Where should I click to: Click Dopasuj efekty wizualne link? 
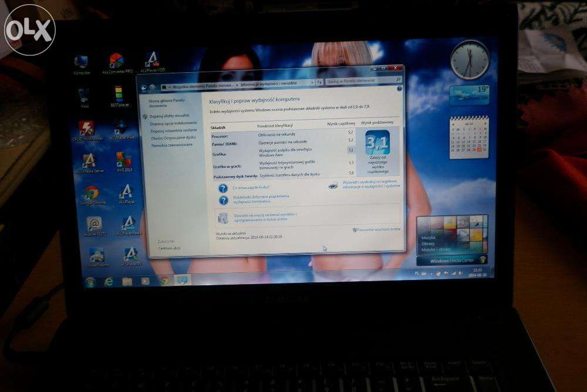[x=169, y=116]
